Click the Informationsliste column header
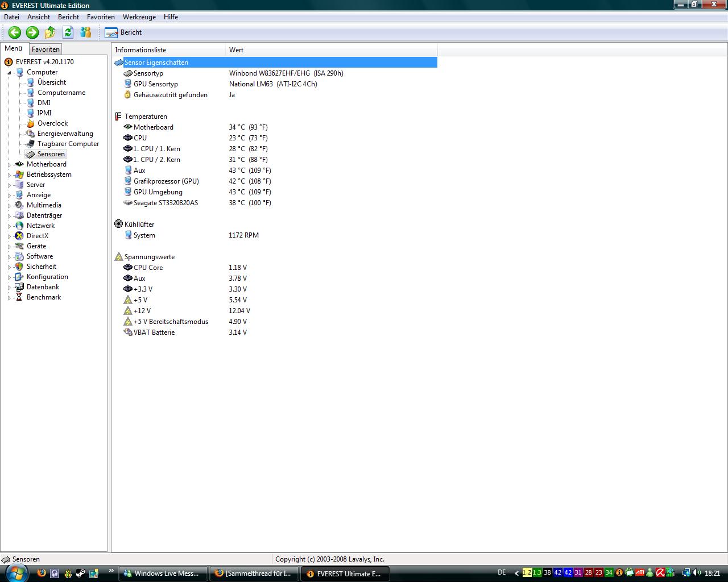Viewport: 728px width, 582px height. [x=169, y=50]
